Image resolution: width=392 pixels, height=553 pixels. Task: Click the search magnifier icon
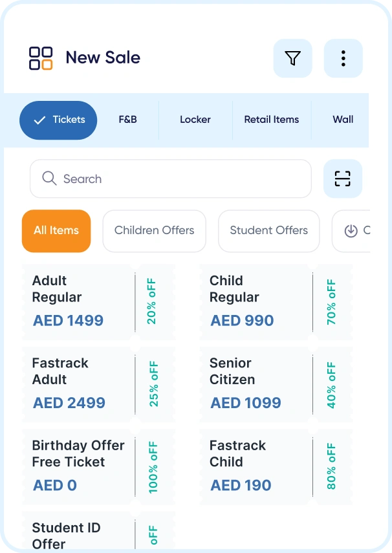point(49,179)
